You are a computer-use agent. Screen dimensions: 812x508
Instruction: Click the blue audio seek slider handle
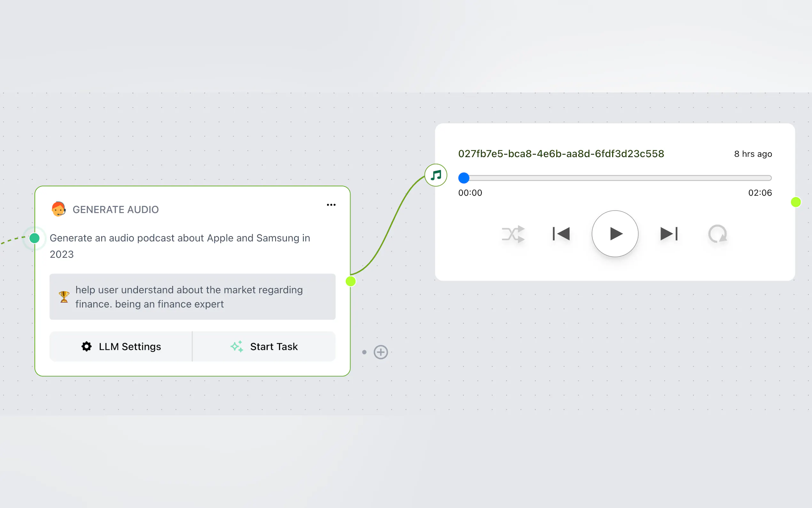[x=464, y=178]
